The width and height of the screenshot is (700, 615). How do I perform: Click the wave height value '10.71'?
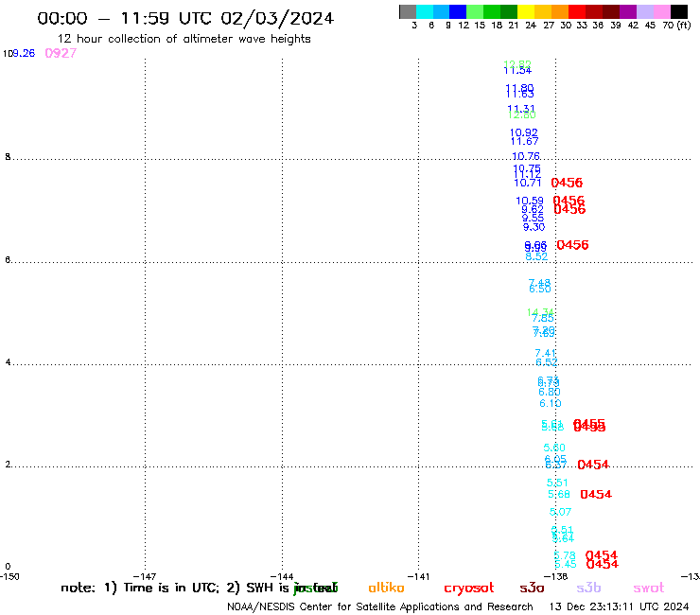coord(528,183)
